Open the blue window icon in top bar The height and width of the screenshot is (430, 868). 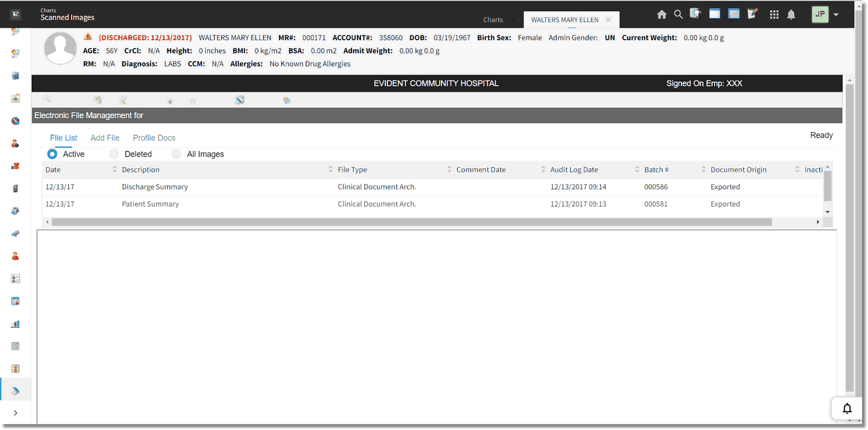point(714,14)
